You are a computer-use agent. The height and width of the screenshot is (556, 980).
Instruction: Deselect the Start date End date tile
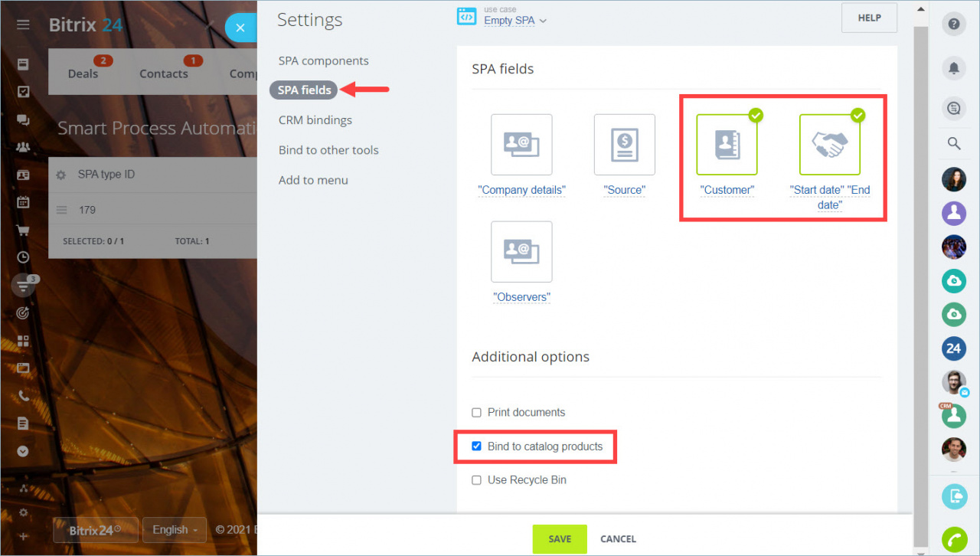[830, 145]
